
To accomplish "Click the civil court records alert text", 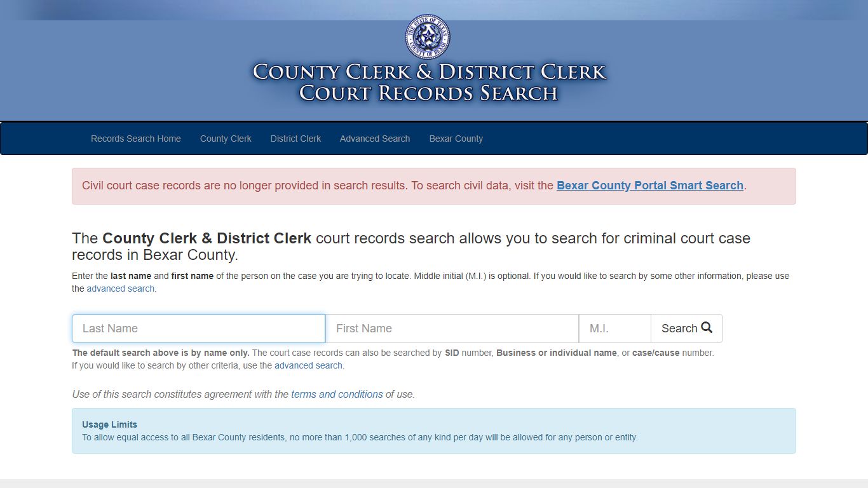I will click(414, 186).
